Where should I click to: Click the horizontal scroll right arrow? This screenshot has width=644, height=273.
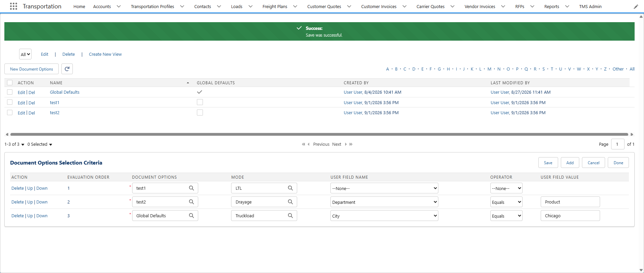(632, 134)
